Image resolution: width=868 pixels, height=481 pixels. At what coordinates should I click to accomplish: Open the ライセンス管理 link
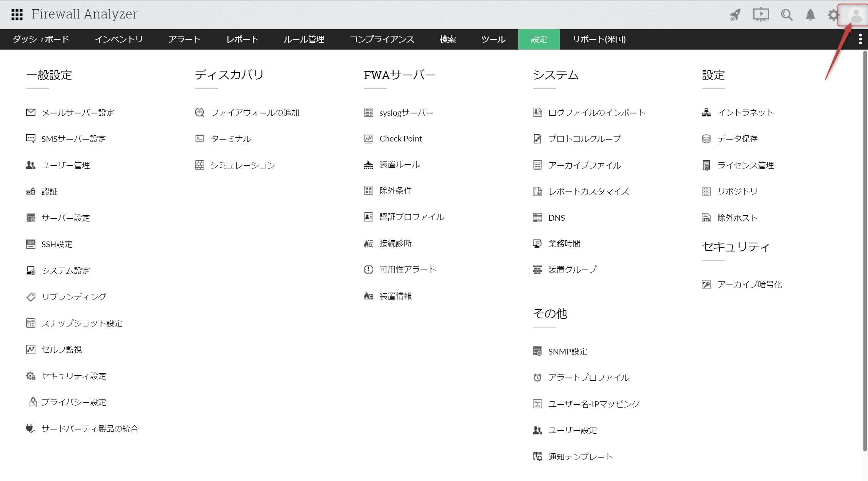[745, 165]
